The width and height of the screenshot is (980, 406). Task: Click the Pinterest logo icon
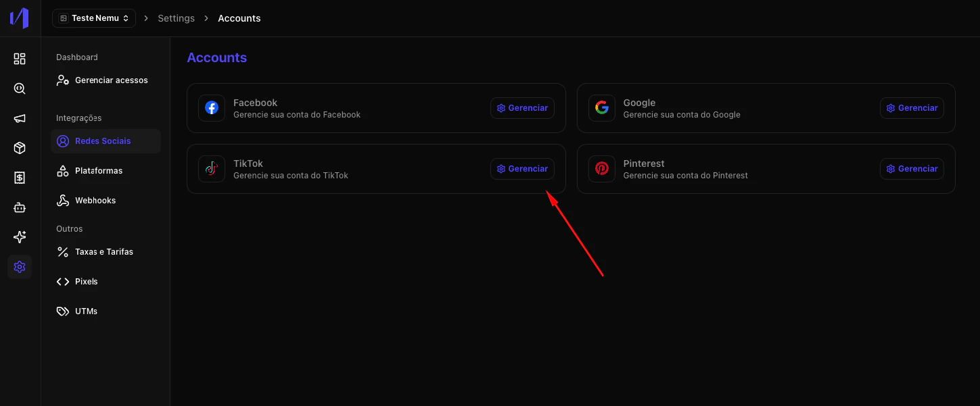click(x=601, y=169)
